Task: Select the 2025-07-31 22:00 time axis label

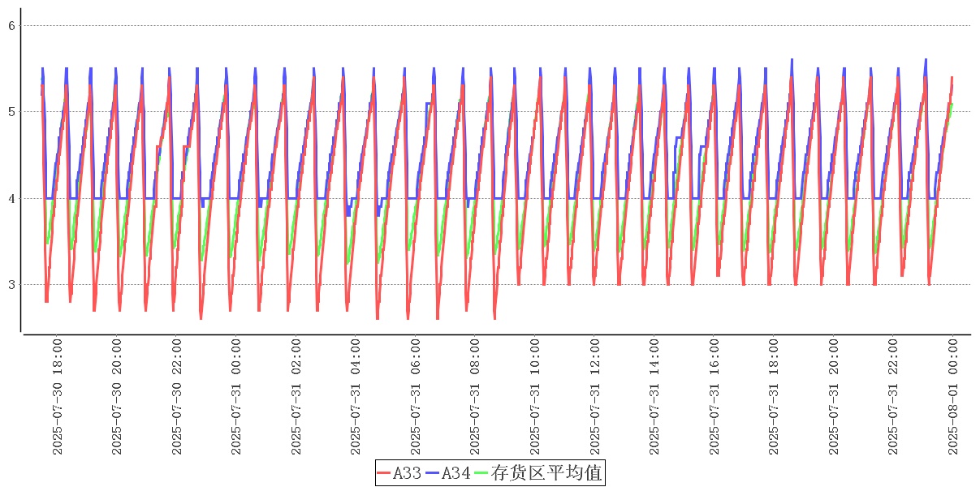Action: (x=893, y=397)
